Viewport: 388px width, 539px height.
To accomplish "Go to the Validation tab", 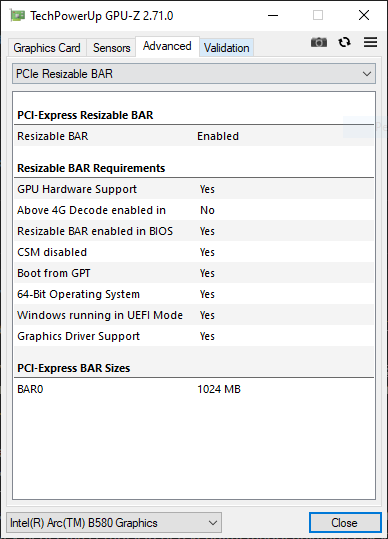I will point(226,47).
